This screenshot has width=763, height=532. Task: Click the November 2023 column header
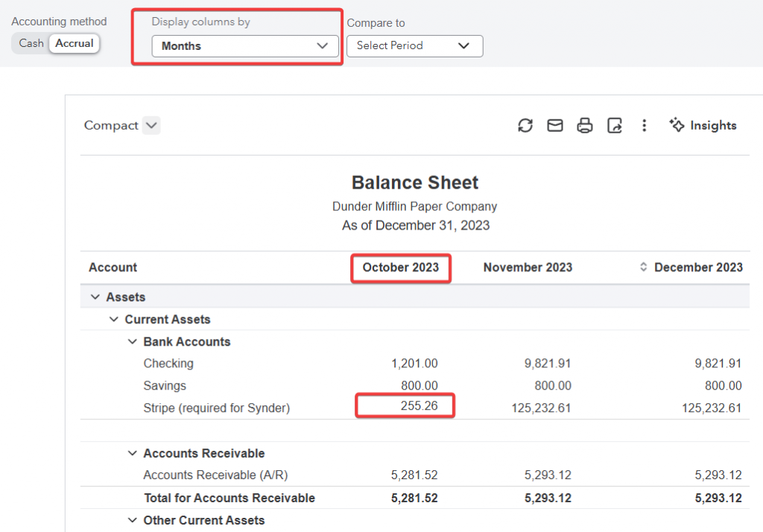[528, 267]
